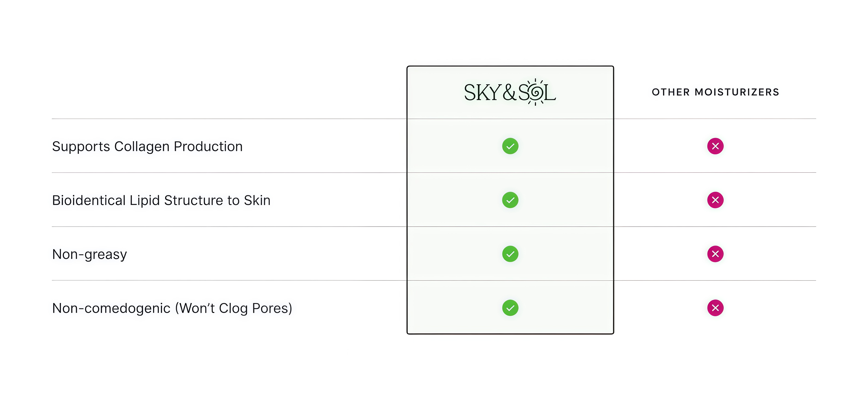
Task: Click the word MOISTURIZERS in the column header
Action: tap(737, 92)
